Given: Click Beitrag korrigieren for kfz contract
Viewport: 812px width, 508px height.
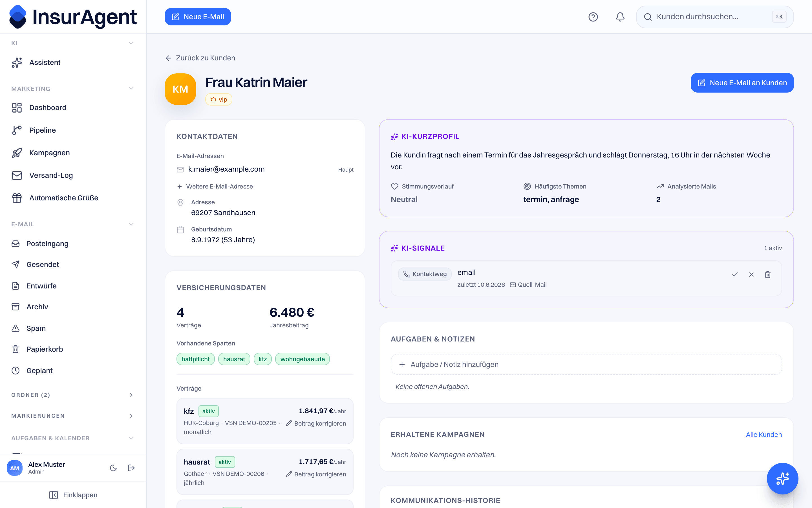Looking at the screenshot, I should pos(316,423).
